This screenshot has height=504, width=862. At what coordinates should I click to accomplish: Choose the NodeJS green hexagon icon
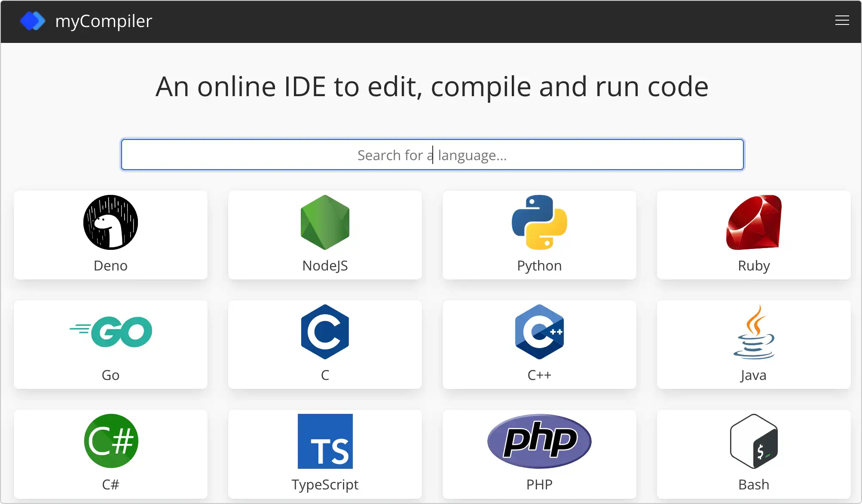coord(325,222)
